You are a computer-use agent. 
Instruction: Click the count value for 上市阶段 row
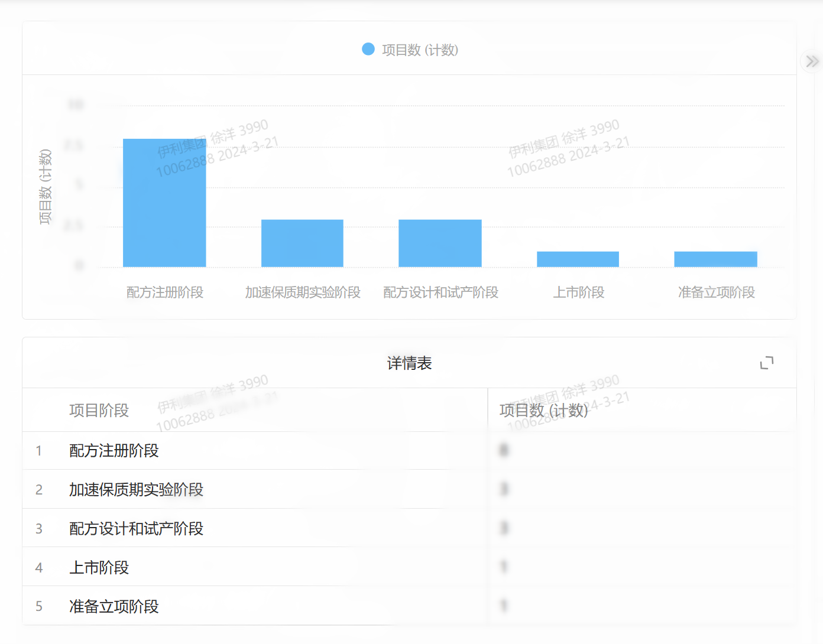[504, 567]
